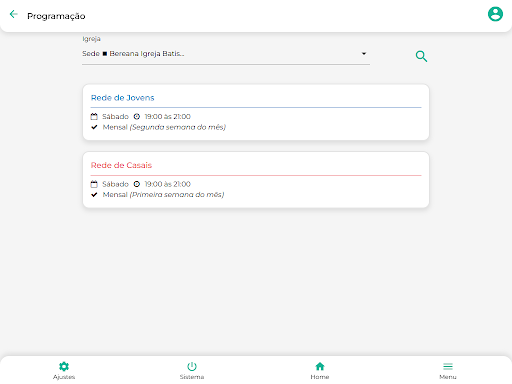Image resolution: width=512 pixels, height=384 pixels.
Task: Expand the Igreja dropdown arrow
Action: (364, 53)
